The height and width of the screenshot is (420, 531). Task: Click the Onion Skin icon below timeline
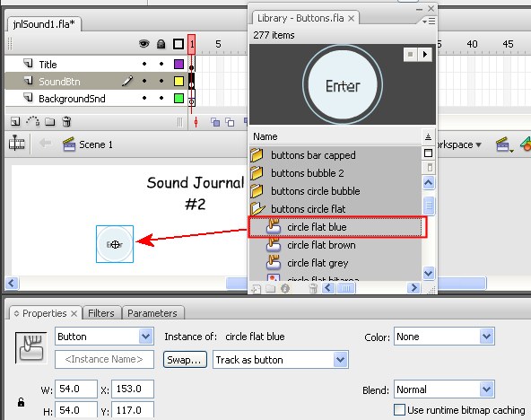(x=215, y=122)
